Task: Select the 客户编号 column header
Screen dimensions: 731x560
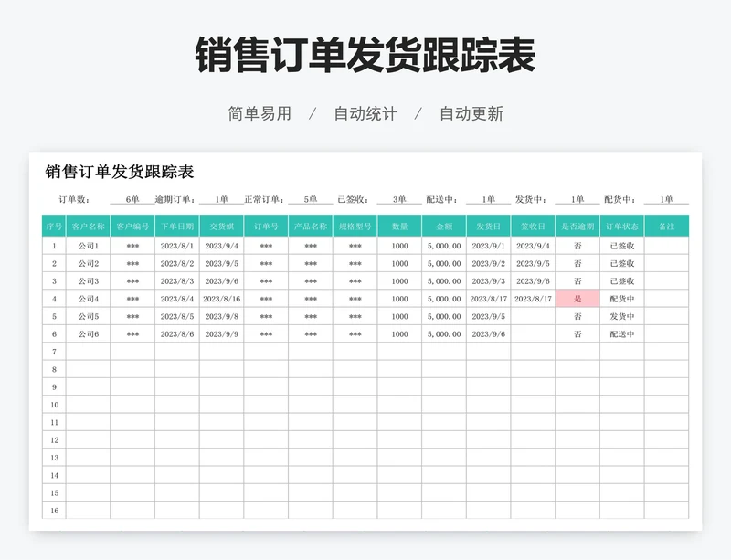Action: tap(132, 227)
